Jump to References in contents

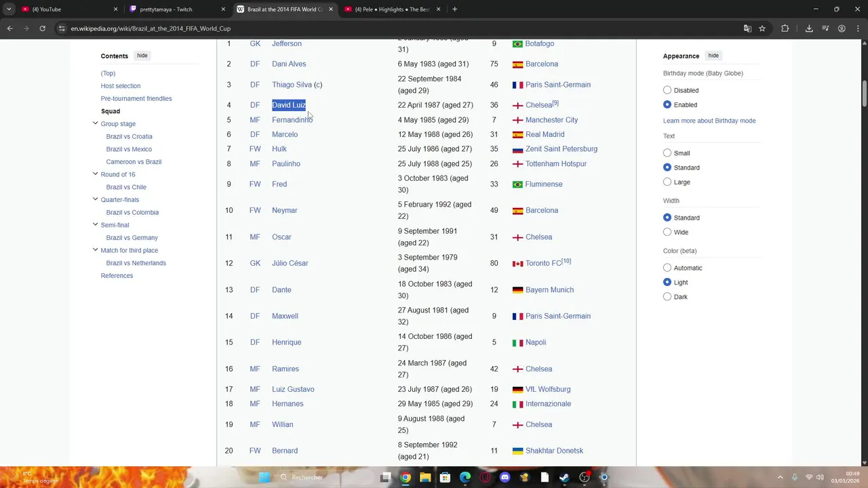[x=117, y=276]
